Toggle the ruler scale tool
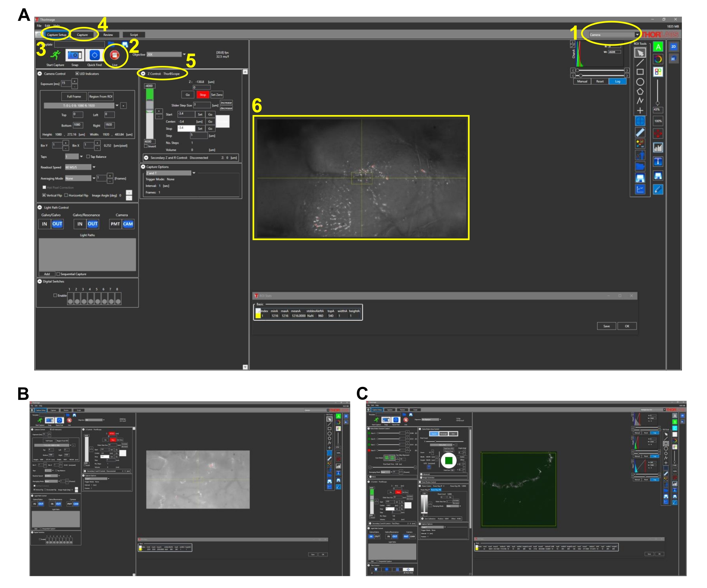Viewport: 707px width, 588px height. [640, 132]
